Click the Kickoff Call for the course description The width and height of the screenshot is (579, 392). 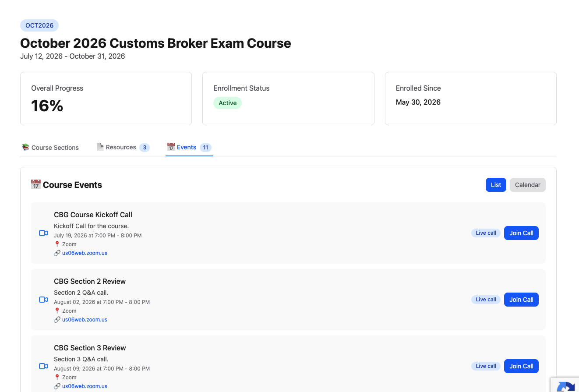coord(91,226)
